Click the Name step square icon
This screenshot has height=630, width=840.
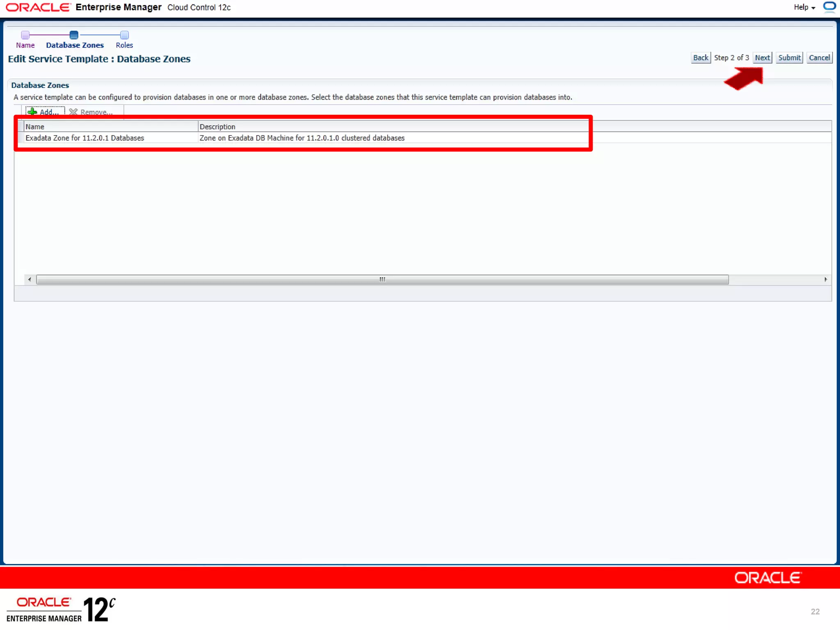25,35
